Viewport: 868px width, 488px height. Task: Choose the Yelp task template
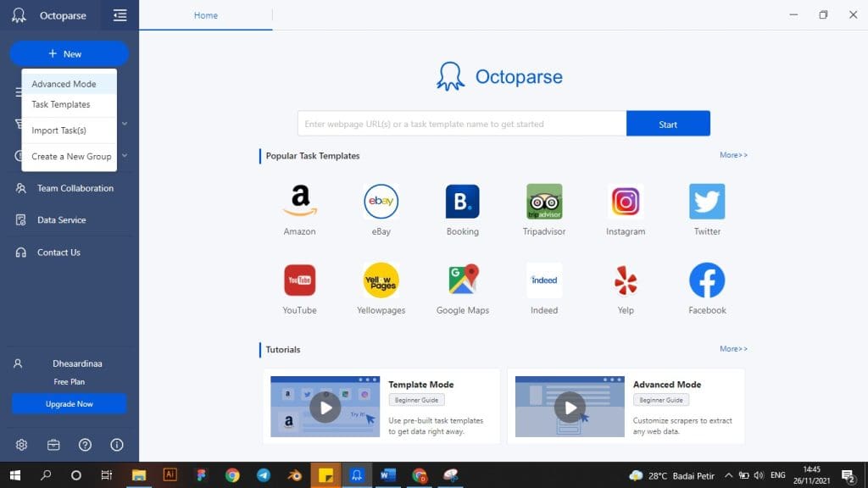pyautogui.click(x=626, y=280)
